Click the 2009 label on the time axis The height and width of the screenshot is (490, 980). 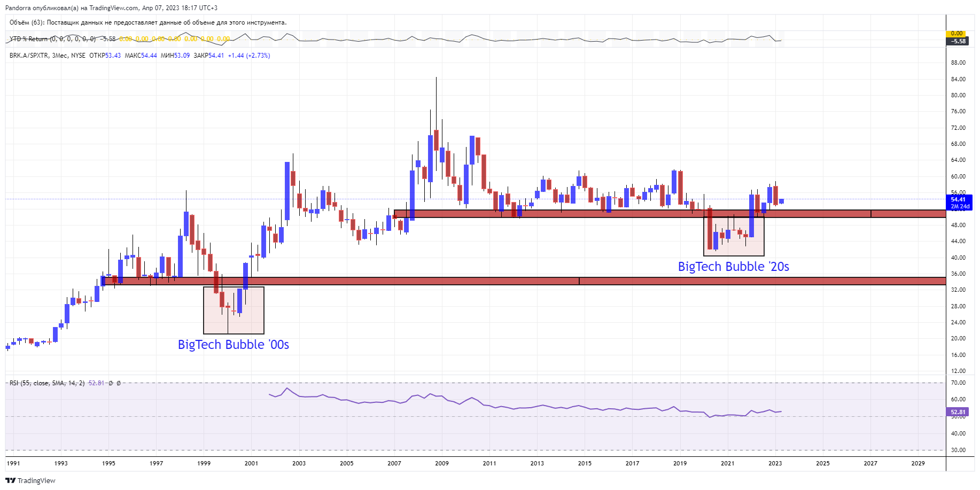pos(442,463)
